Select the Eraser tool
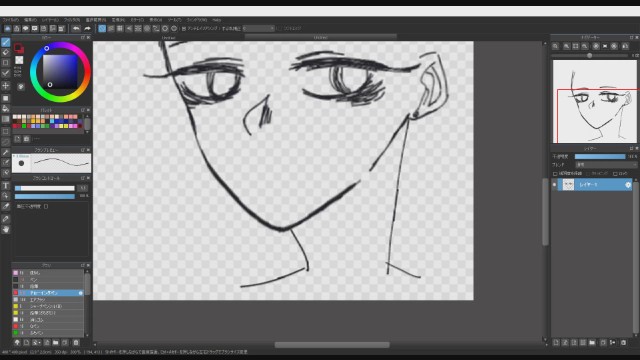 [6, 52]
